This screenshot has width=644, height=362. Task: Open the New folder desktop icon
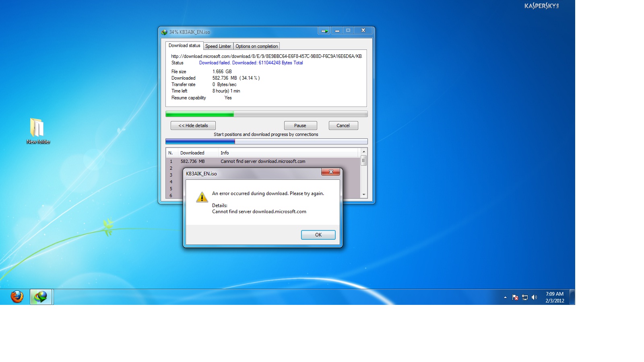37,131
